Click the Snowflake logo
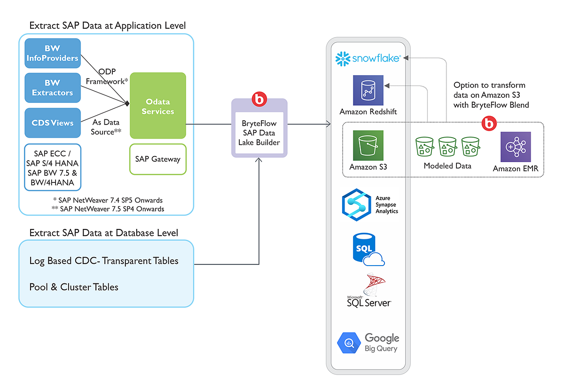Viewport: 564px width, 392px height. [x=368, y=58]
